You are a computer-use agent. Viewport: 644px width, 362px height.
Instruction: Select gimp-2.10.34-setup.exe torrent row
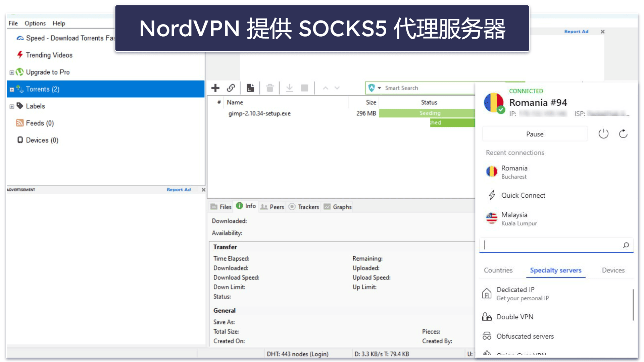click(x=341, y=113)
